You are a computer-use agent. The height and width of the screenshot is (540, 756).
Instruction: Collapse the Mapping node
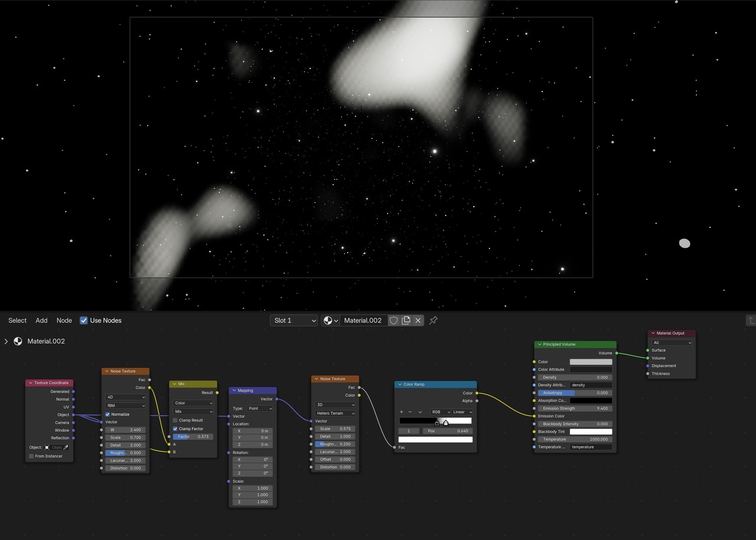tap(234, 391)
